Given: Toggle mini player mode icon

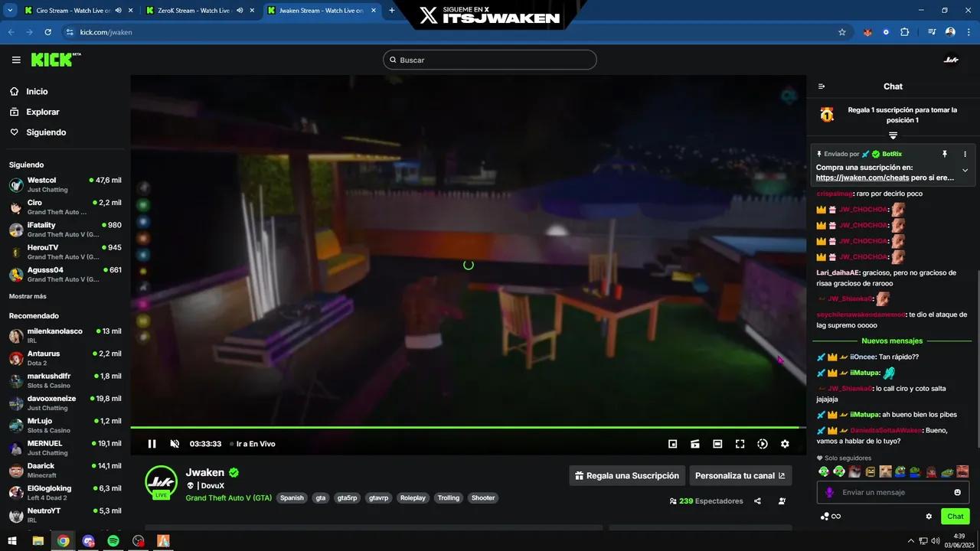Looking at the screenshot, I should click(x=673, y=444).
